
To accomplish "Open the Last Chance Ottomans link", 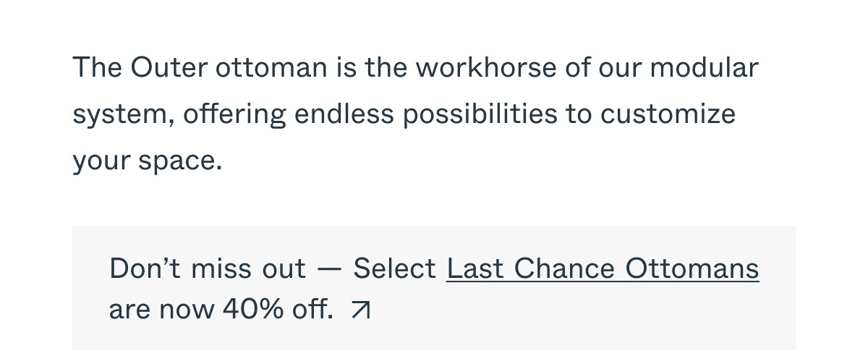I will [603, 268].
